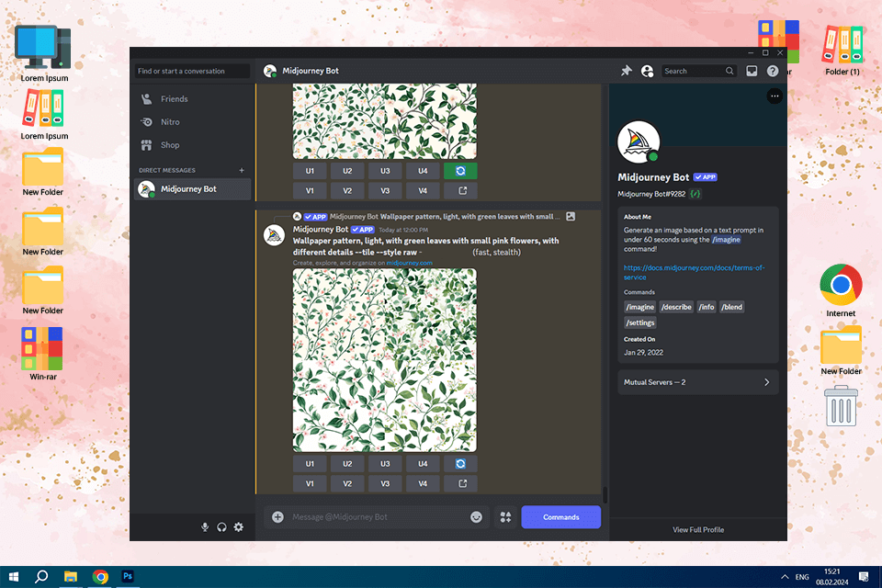
Task: Click the green re-roll button in upper image grid
Action: (x=460, y=171)
